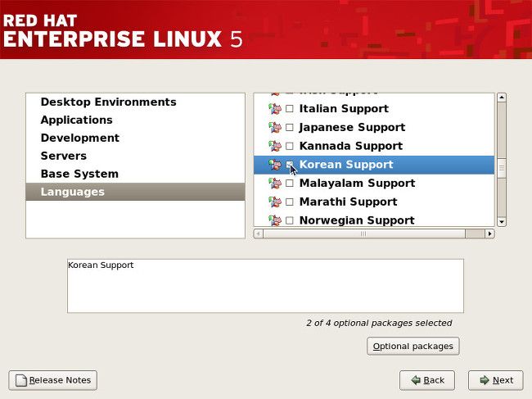Click the Malayalam Support language icon

pos(275,184)
